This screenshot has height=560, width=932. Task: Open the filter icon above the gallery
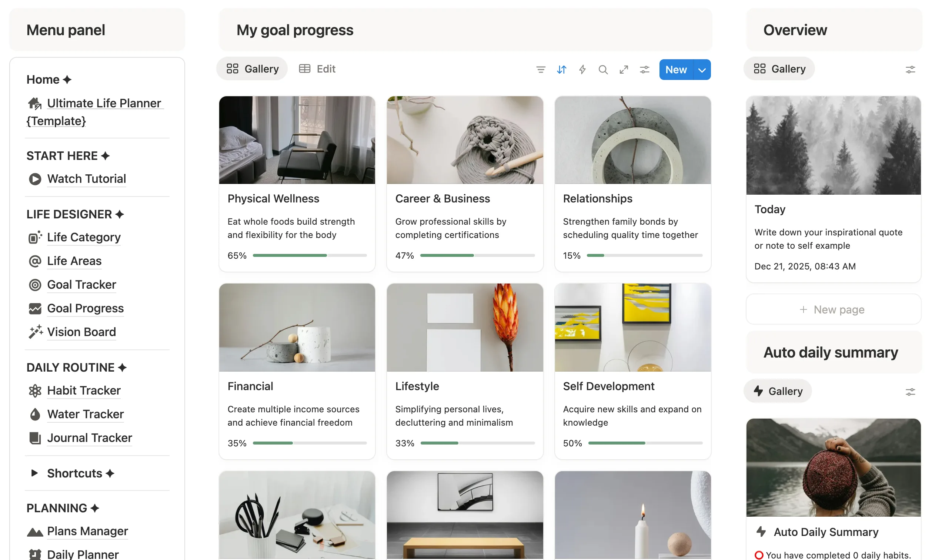541,70
